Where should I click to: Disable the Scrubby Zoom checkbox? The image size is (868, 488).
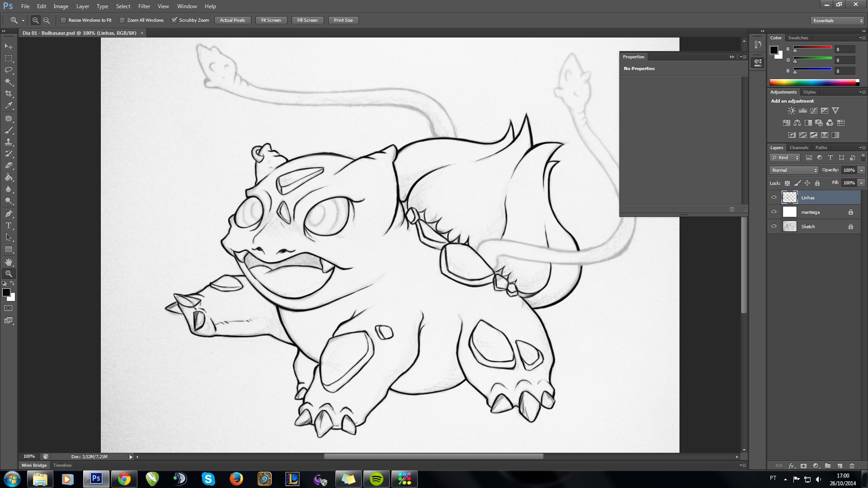tap(174, 20)
